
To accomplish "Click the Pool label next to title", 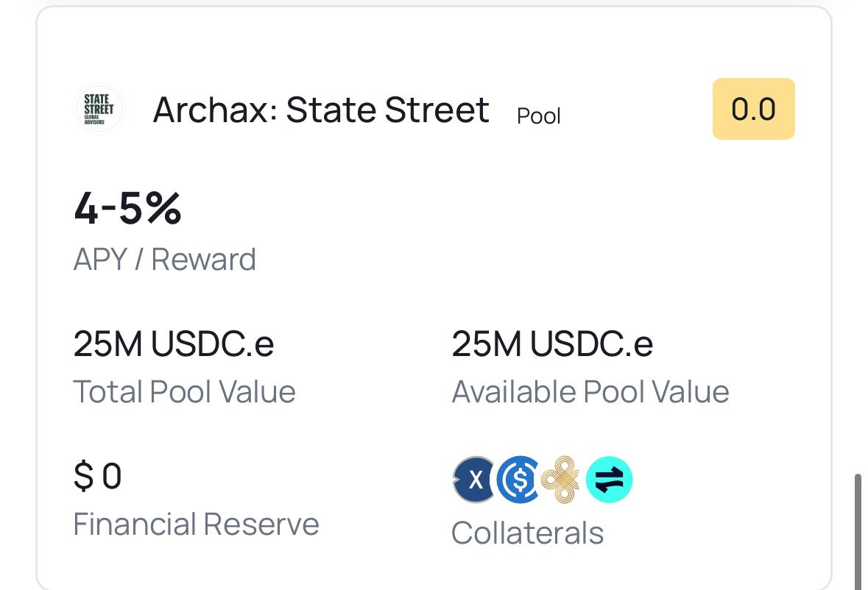I will point(539,115).
